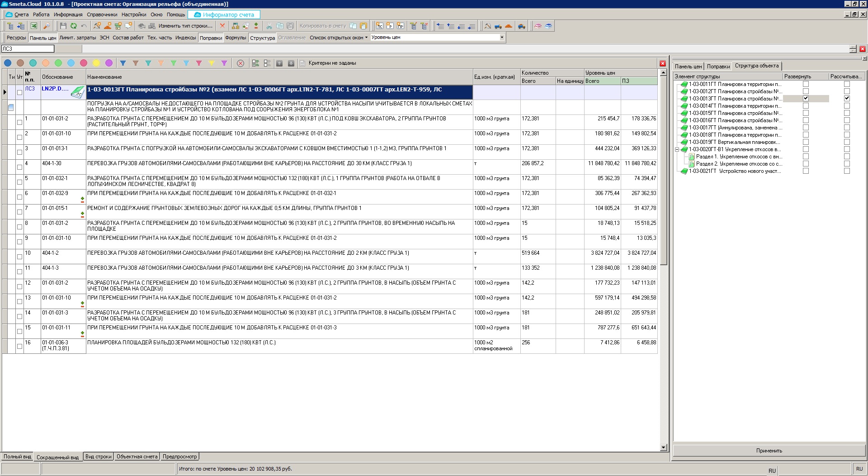Switch to the Объектная смета tab

point(137,457)
